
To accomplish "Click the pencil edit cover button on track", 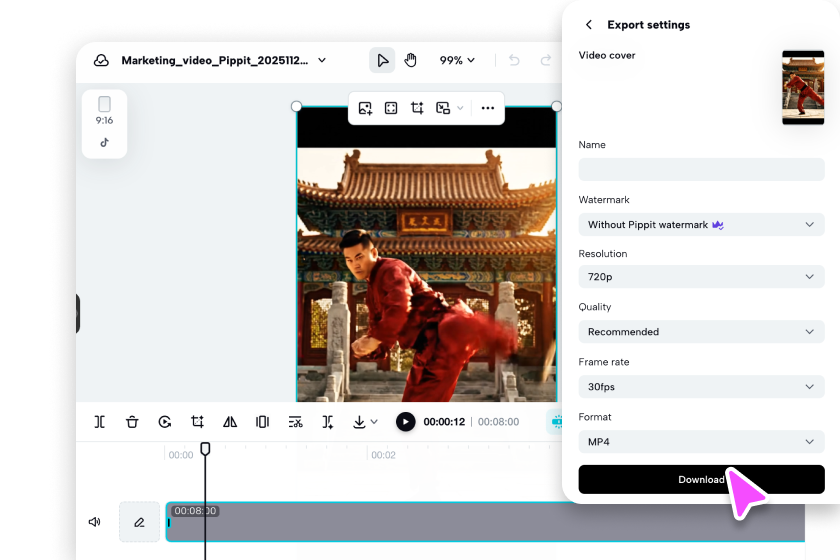I will [x=139, y=521].
